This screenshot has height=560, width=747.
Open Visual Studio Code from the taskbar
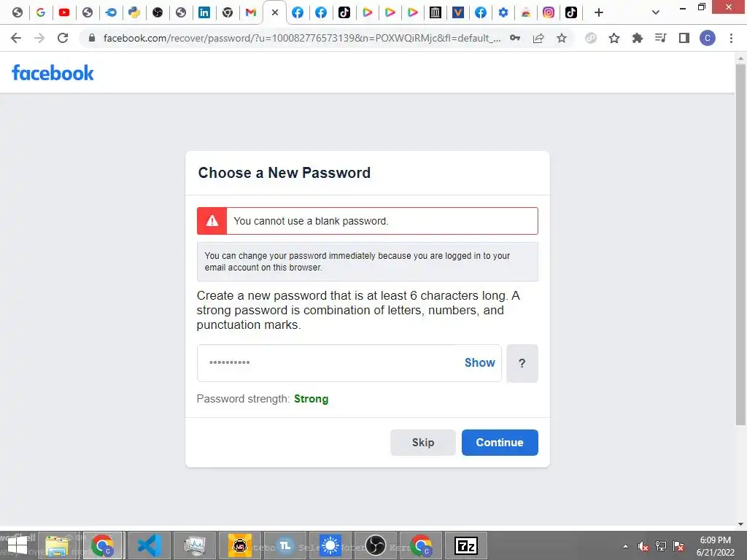[x=149, y=545]
